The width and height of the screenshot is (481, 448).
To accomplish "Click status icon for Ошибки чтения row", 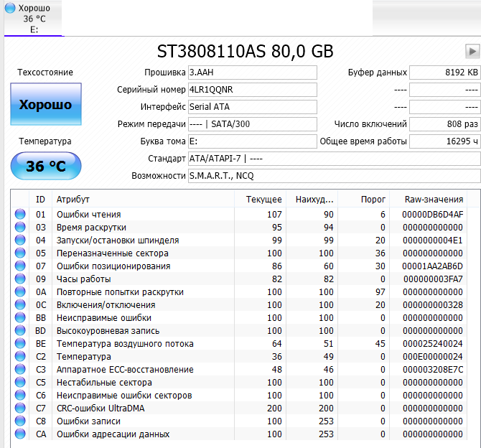I will 20,214.
